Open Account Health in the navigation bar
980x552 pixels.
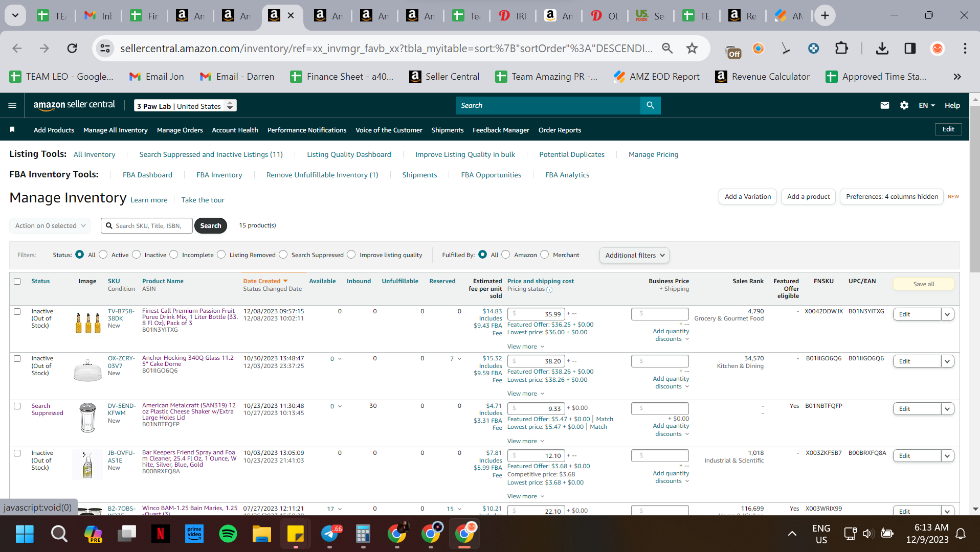(x=235, y=130)
